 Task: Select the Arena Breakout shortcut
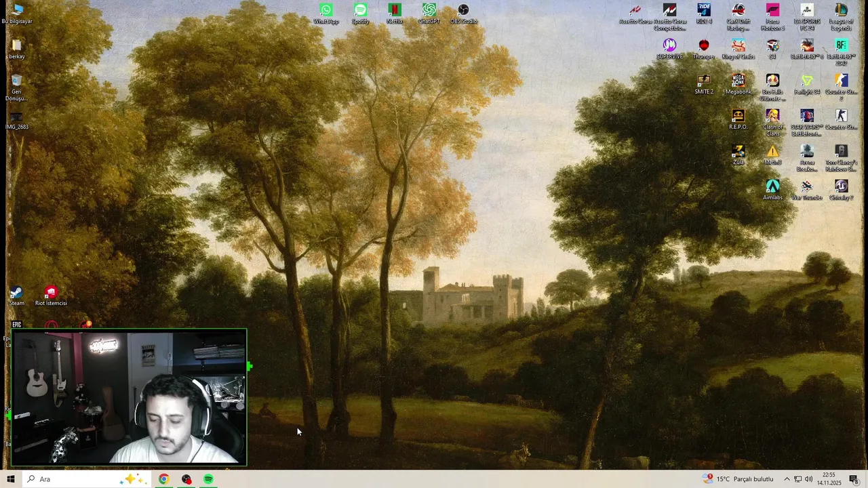807,158
